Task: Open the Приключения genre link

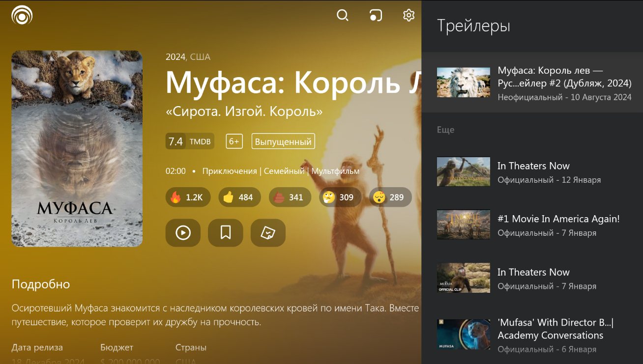Action: tap(230, 171)
